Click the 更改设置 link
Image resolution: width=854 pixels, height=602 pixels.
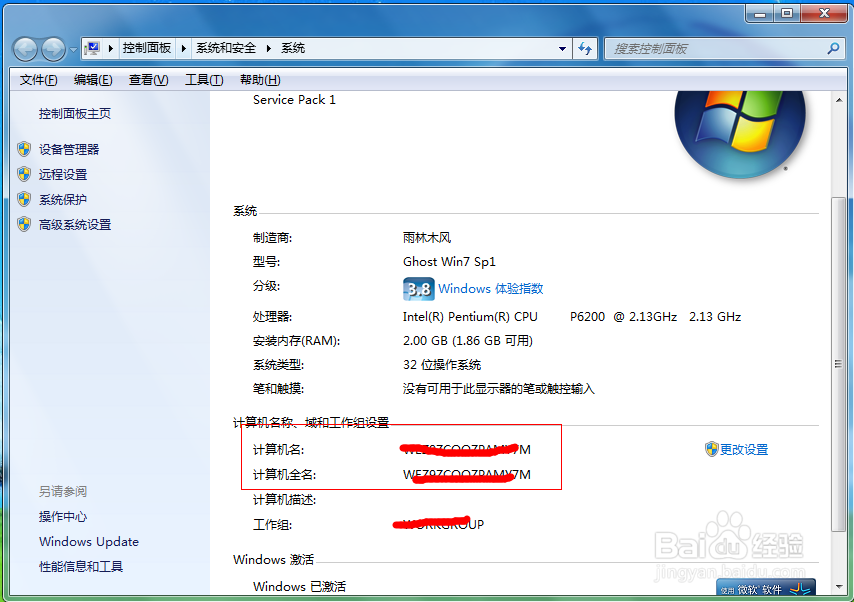[x=743, y=450]
